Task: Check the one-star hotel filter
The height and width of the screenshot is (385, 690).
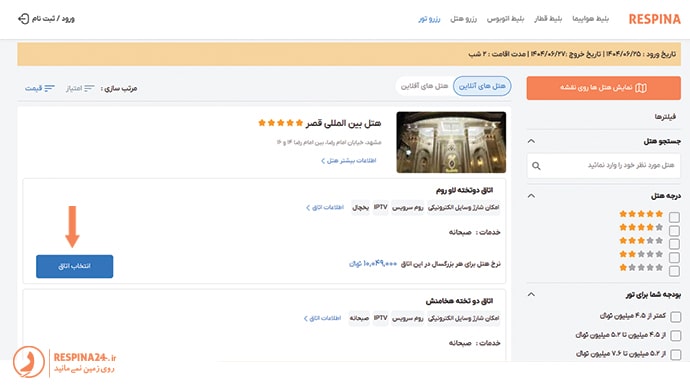Action: coord(674,271)
